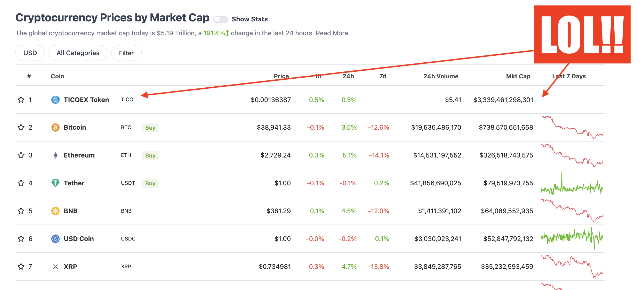Click the orange Bitcoin logo

tap(55, 127)
